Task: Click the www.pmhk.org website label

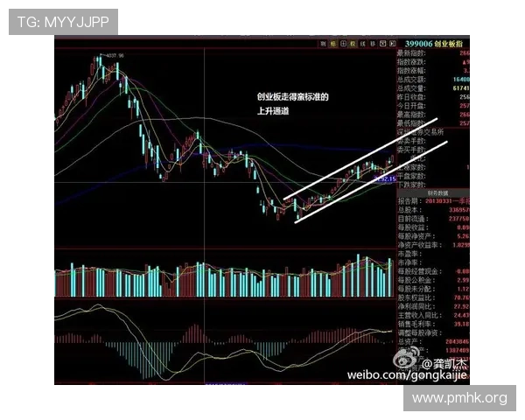Action: pyautogui.click(x=458, y=398)
